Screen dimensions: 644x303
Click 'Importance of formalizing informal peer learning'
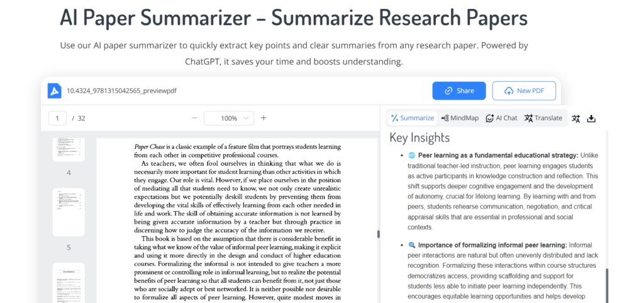pos(492,246)
